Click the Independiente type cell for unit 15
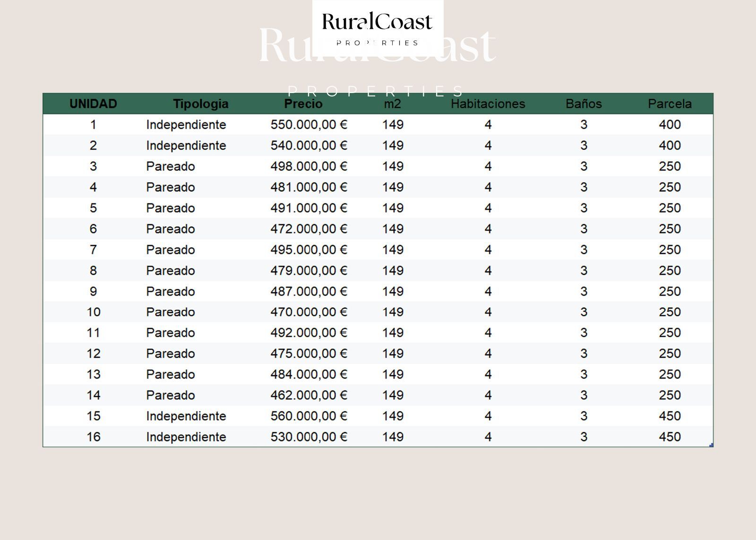This screenshot has width=756, height=540. point(186,416)
